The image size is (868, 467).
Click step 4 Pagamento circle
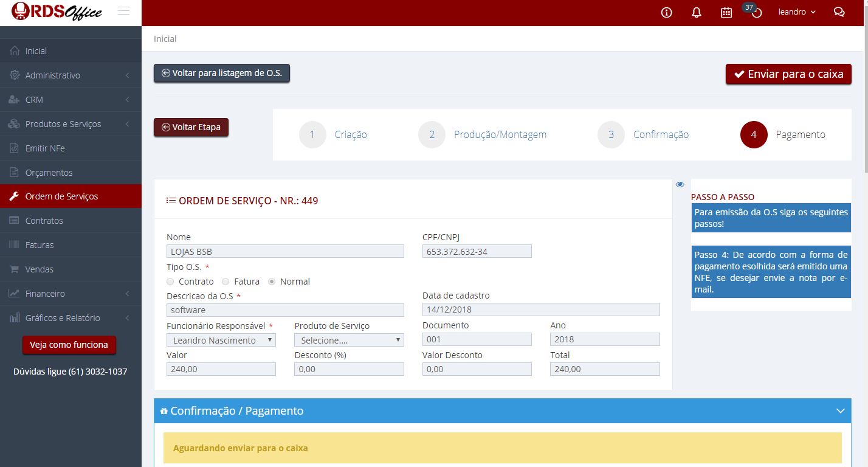754,134
